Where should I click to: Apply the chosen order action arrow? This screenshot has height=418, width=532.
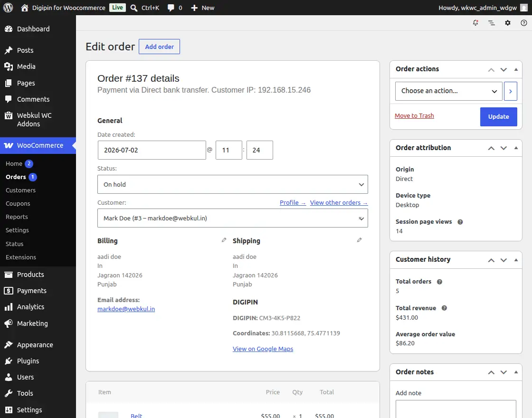510,91
